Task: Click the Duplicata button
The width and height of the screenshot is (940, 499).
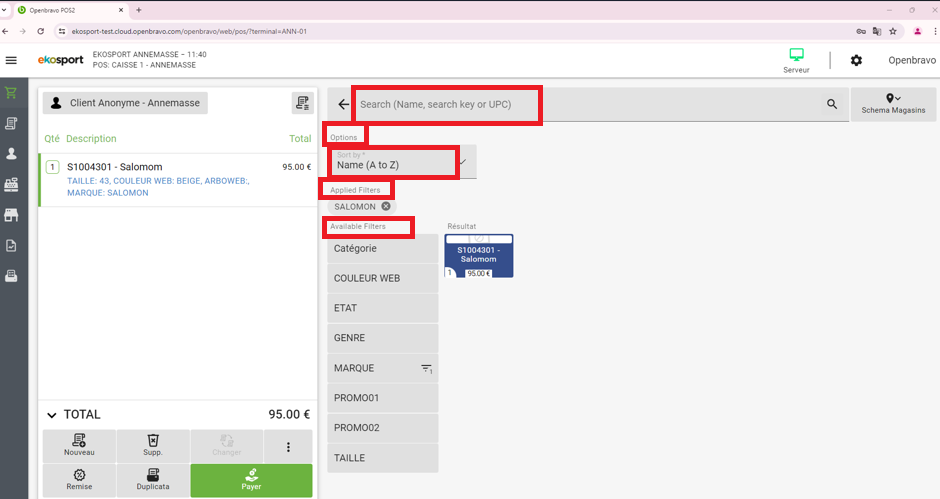Action: coord(153,480)
